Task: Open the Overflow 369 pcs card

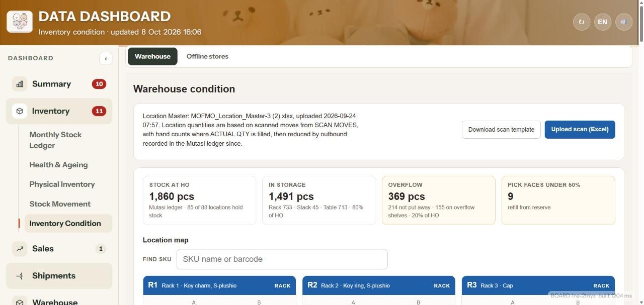Action: tap(439, 200)
